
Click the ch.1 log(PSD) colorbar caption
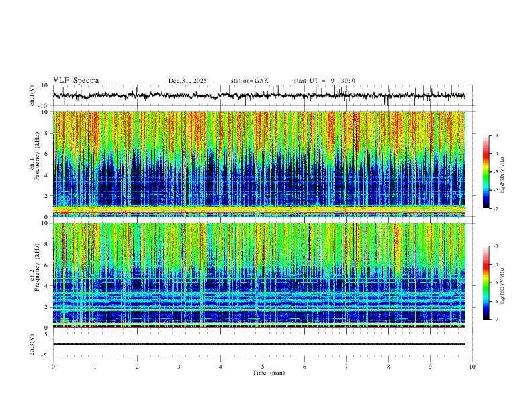502,175
